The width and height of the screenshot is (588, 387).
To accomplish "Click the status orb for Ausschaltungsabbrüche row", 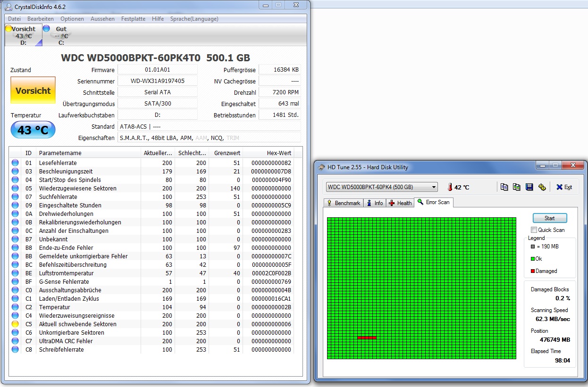I will (15, 290).
